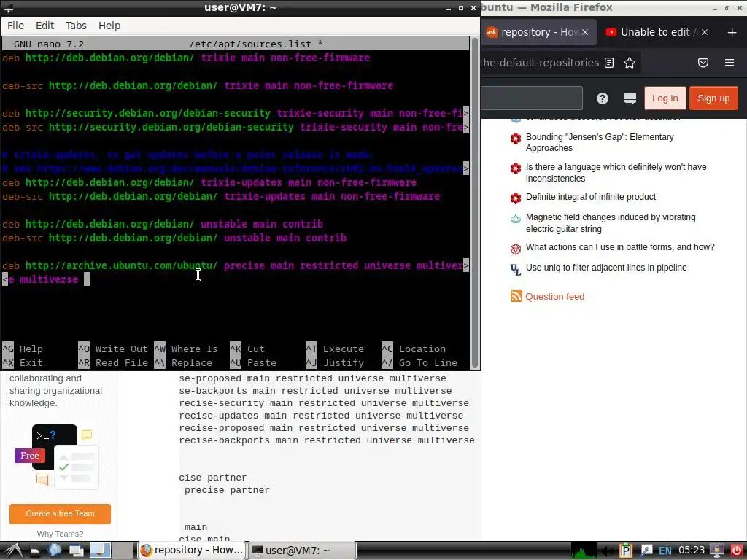Switch to the 'Unable to edit' Firefox tab
Viewport: 747px width, 560px height.
(x=657, y=32)
